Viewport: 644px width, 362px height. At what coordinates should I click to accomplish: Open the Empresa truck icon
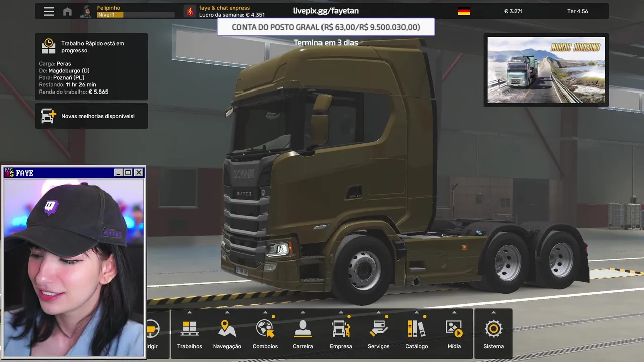[341, 329]
